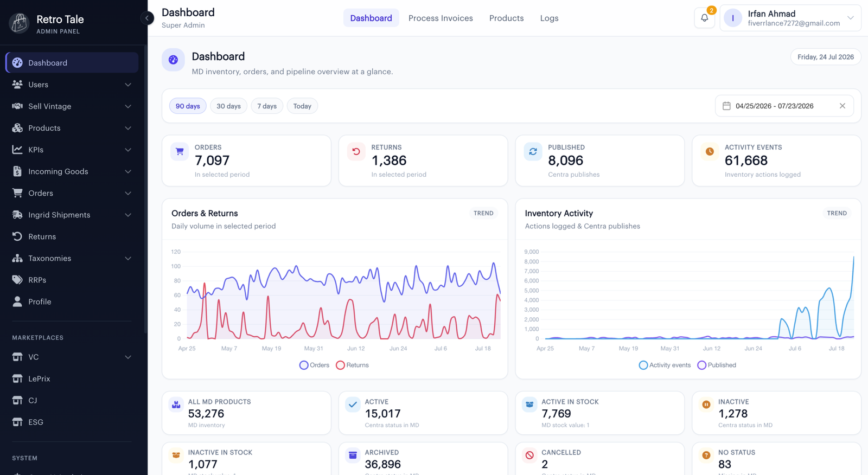Click the Orders cart icon card
This screenshot has width=868, height=475.
pos(180,152)
